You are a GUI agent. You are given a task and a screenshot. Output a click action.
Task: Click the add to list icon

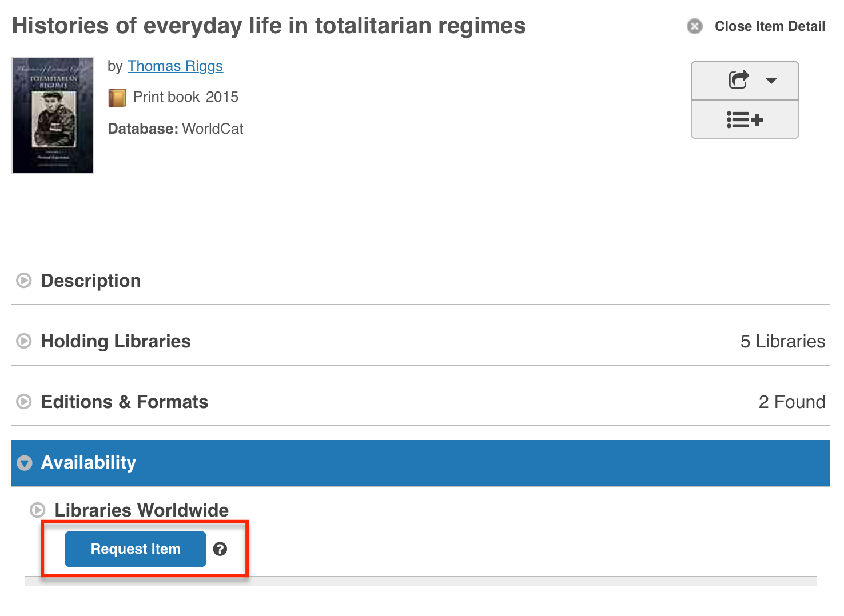click(745, 120)
